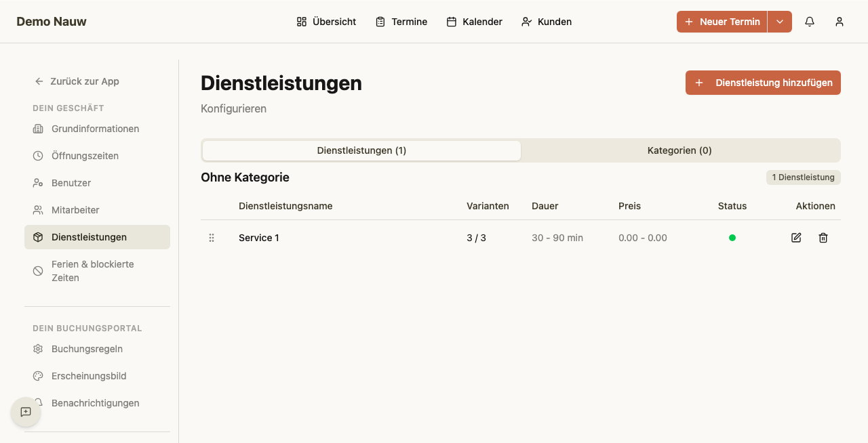Screen dimensions: 868x443
Task: Open Ferien & blockierte Zeiten page
Action: [x=97, y=271]
